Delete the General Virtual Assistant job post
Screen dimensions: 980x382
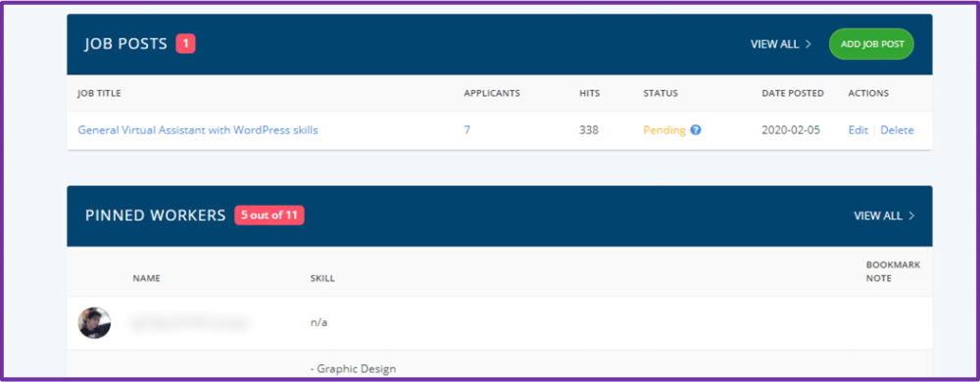(x=897, y=130)
